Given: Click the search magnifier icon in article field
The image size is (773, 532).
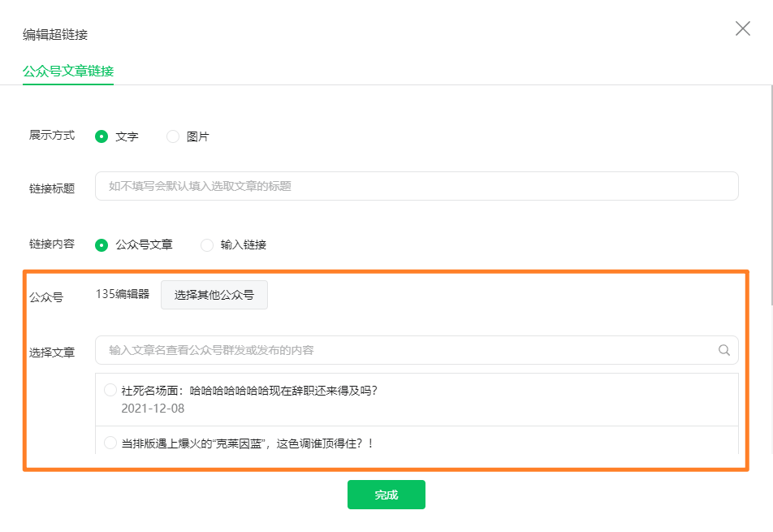Looking at the screenshot, I should pyautogui.click(x=724, y=351).
